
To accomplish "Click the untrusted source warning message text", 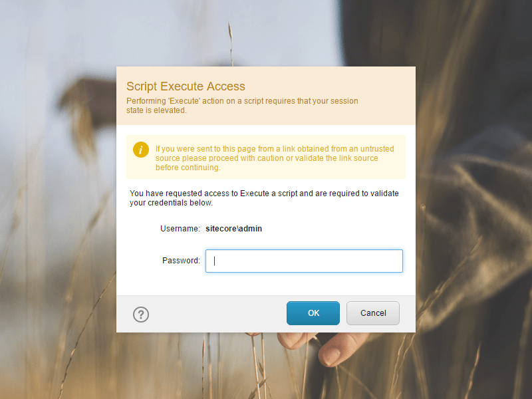I will pos(275,158).
